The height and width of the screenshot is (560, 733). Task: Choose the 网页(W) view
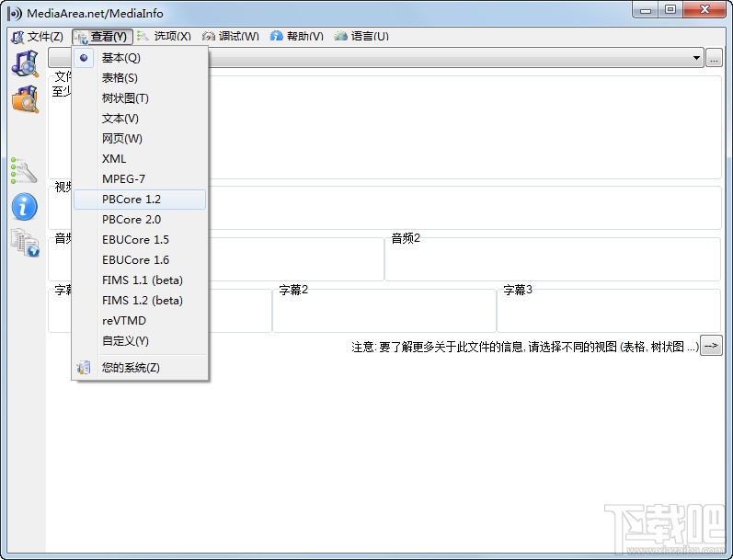pos(139,138)
